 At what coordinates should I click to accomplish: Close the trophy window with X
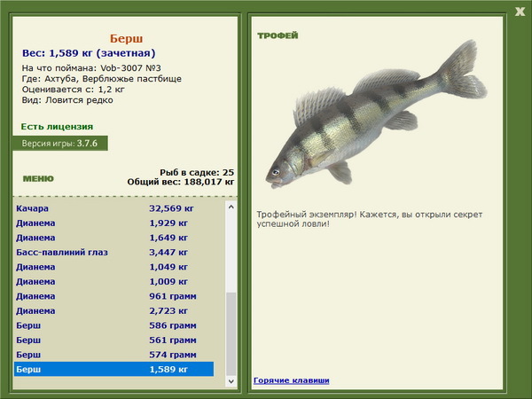520,12
